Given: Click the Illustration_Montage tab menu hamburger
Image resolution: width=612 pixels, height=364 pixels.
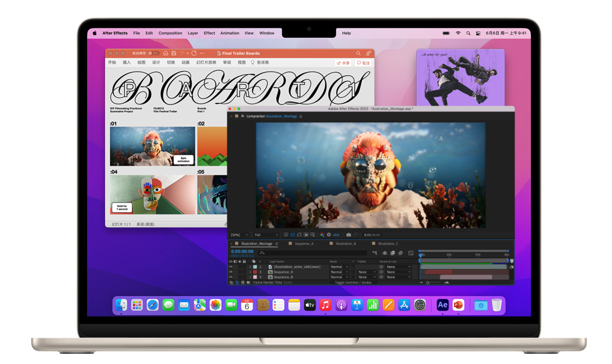Looking at the screenshot, I should click(x=277, y=243).
